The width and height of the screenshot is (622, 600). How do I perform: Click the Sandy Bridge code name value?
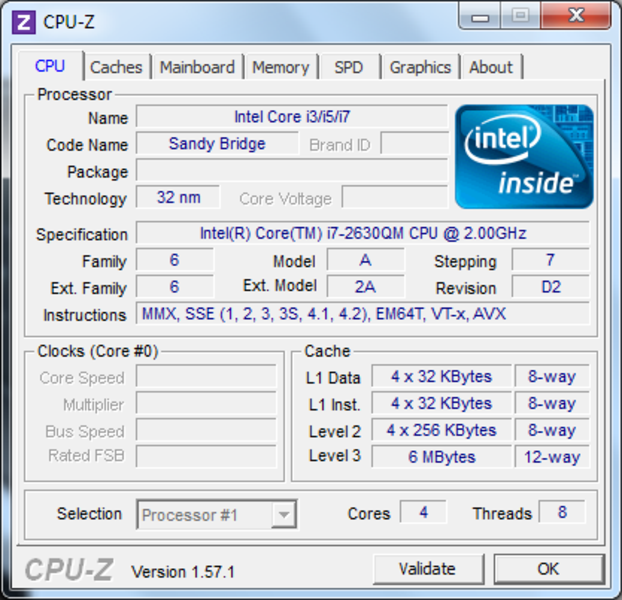coord(217,143)
